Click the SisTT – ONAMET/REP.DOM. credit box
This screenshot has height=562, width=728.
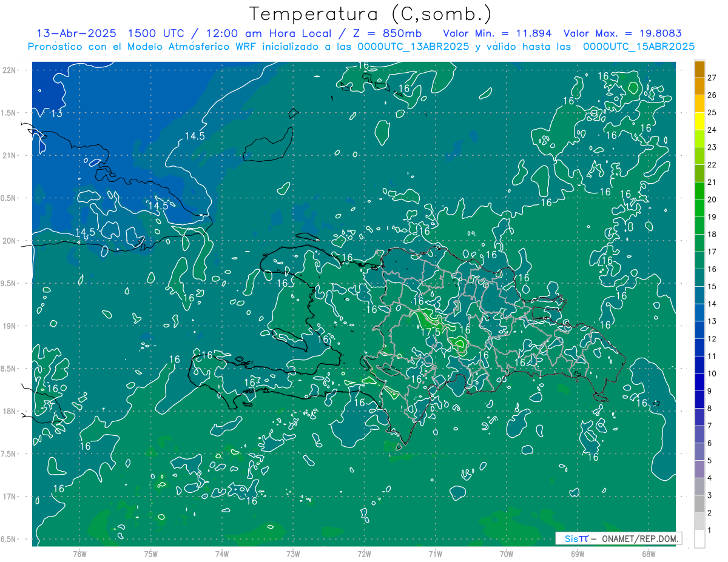pyautogui.click(x=618, y=538)
